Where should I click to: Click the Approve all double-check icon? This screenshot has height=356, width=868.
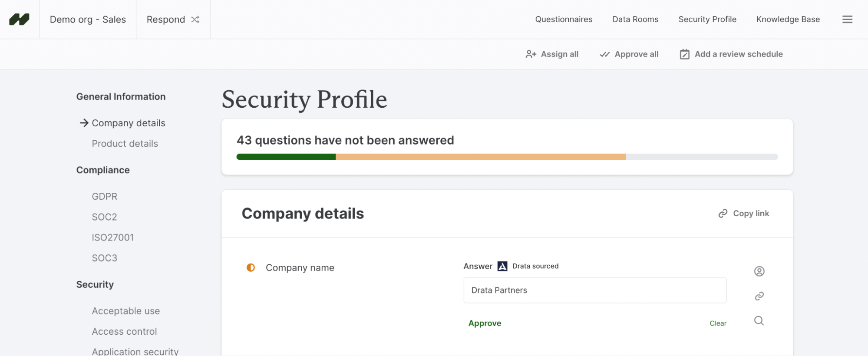[604, 54]
